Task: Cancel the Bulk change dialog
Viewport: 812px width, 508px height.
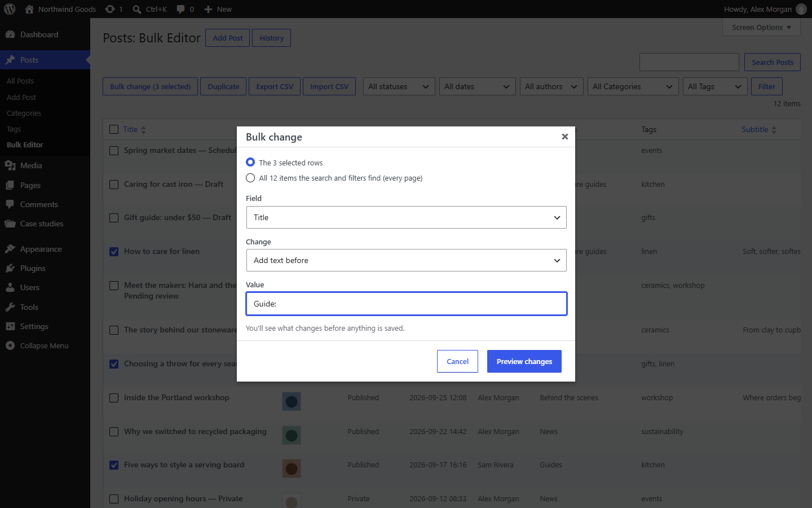Action: [x=457, y=361]
